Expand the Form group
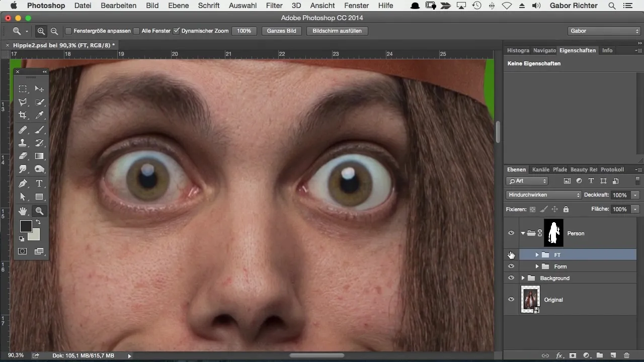644x362 pixels. 537,266
